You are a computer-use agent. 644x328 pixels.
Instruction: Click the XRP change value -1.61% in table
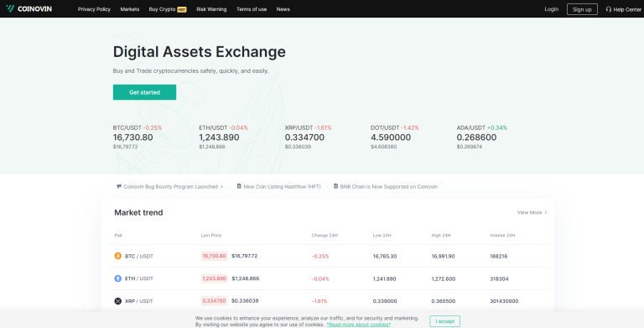319,301
